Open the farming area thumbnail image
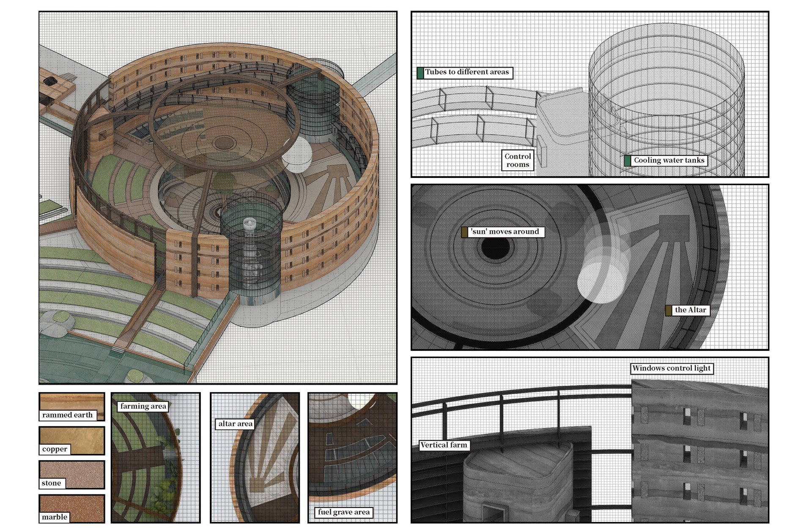This screenshot has width=812, height=530. click(156, 458)
